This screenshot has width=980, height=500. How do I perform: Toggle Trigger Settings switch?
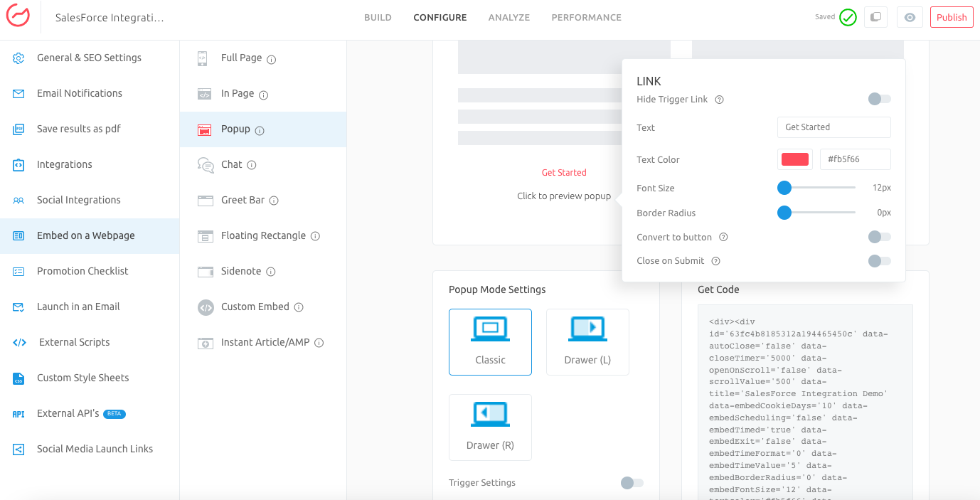click(632, 483)
